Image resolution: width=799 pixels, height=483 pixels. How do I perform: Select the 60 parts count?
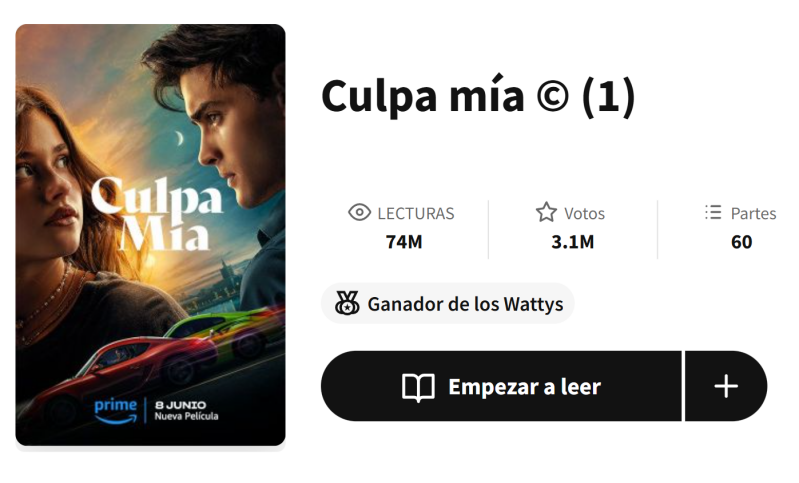741,242
